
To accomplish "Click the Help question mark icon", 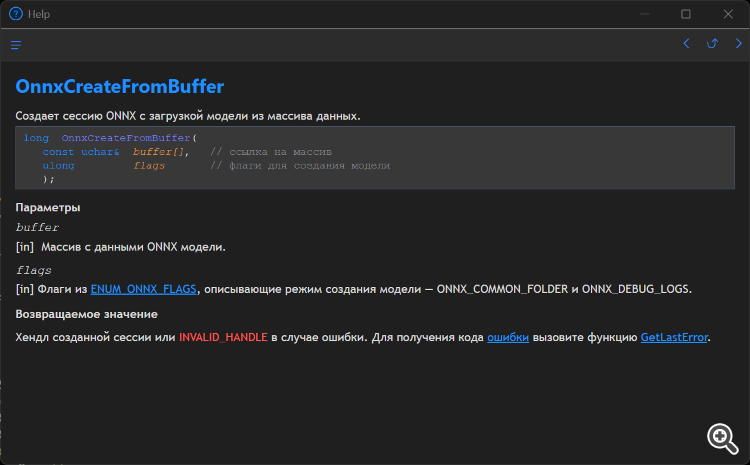I will point(15,14).
